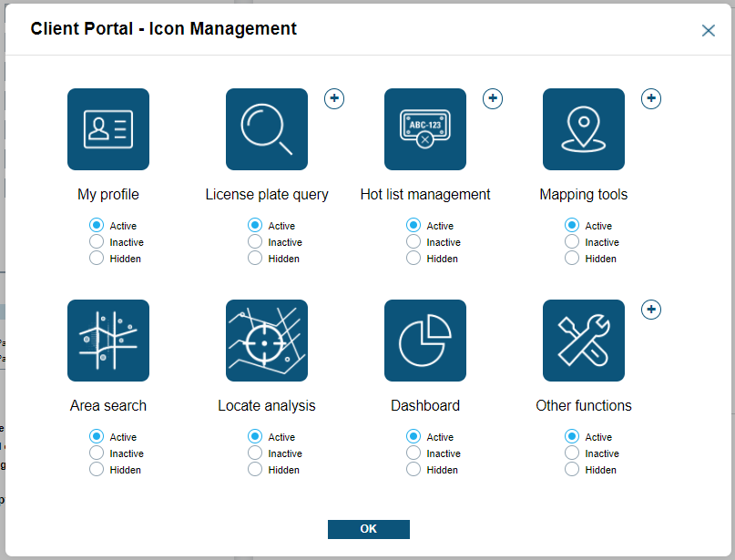Open the Area search map icon

point(108,341)
